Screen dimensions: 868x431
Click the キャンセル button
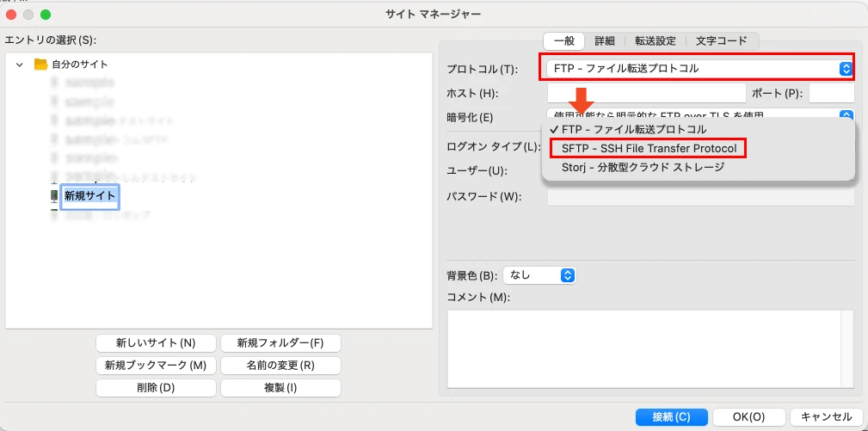[826, 416]
